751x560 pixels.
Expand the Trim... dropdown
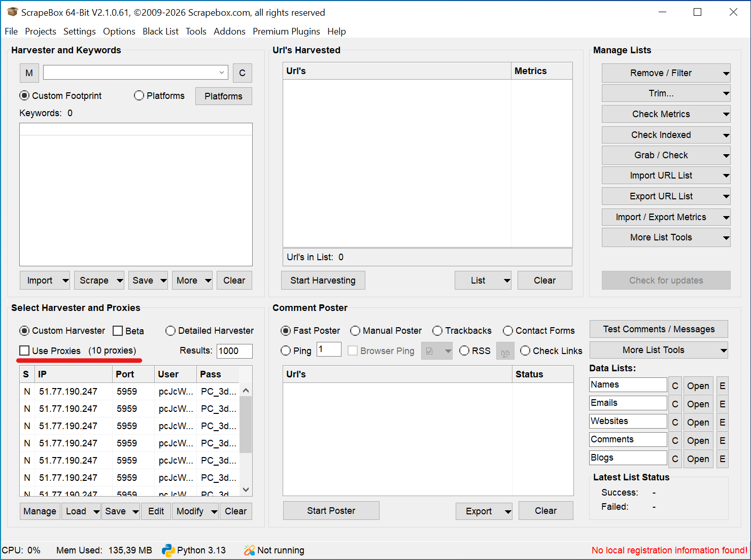point(726,93)
